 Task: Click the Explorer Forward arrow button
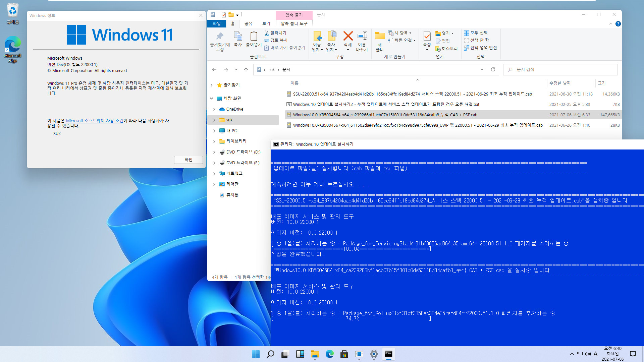tap(226, 69)
